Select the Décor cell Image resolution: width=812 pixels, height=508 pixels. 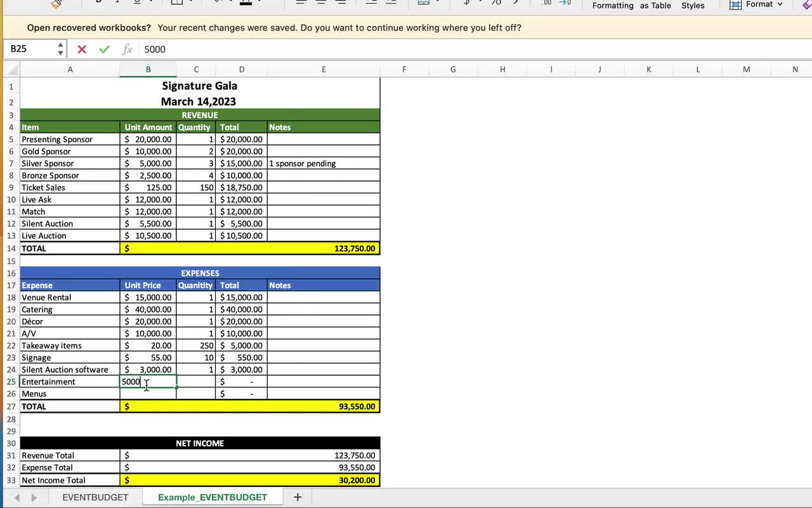click(70, 321)
